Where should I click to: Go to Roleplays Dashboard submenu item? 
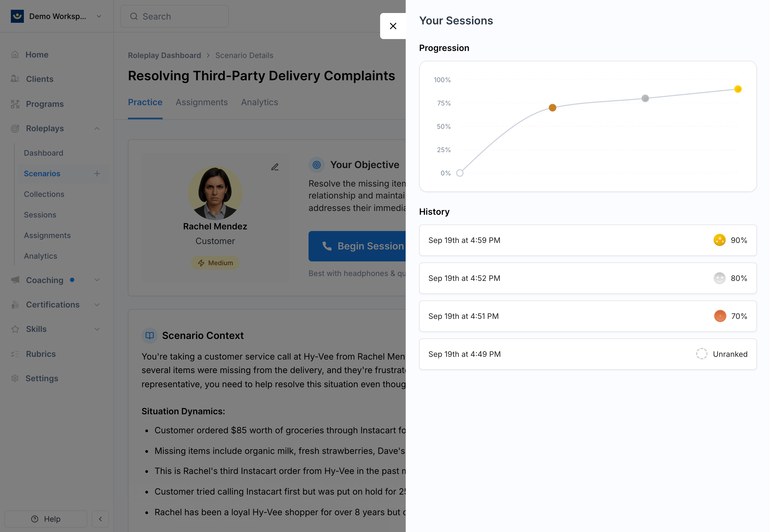point(43,153)
